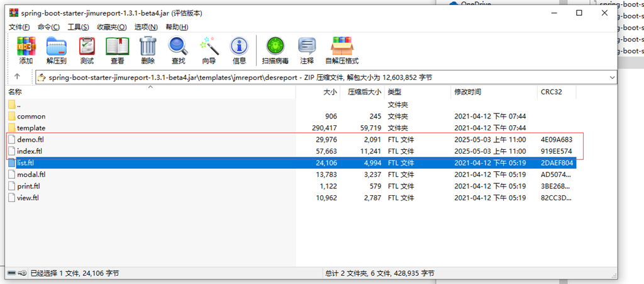Click size value 29,976 of demo.ftl
This screenshot has width=644, height=284.
tap(326, 139)
